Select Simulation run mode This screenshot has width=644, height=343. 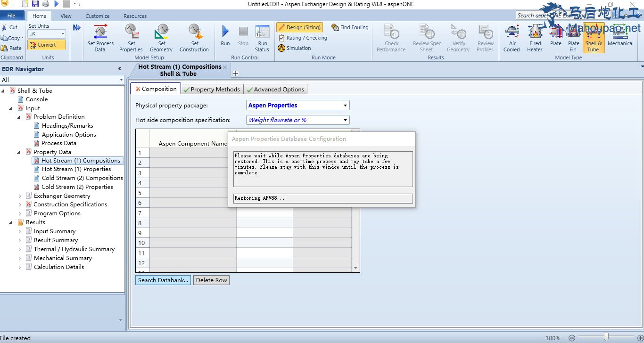(x=294, y=48)
